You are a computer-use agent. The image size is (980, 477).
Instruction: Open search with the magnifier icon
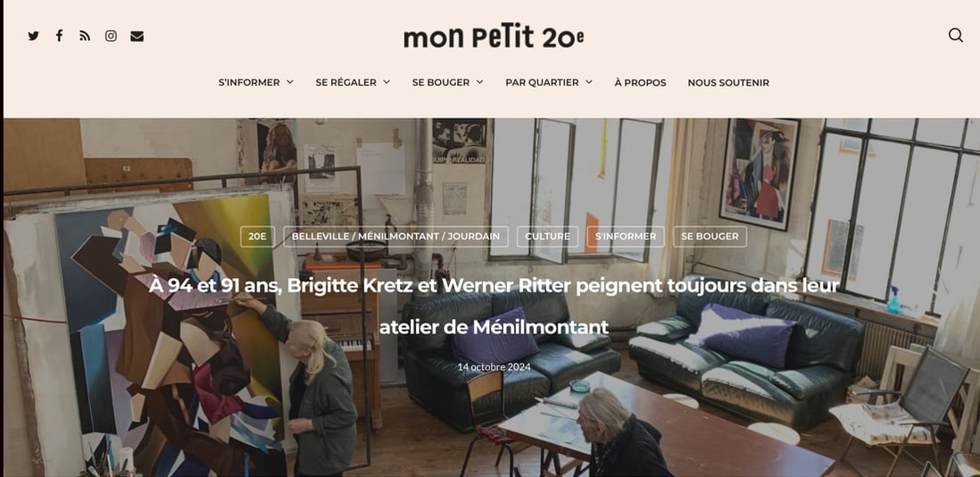tap(956, 35)
